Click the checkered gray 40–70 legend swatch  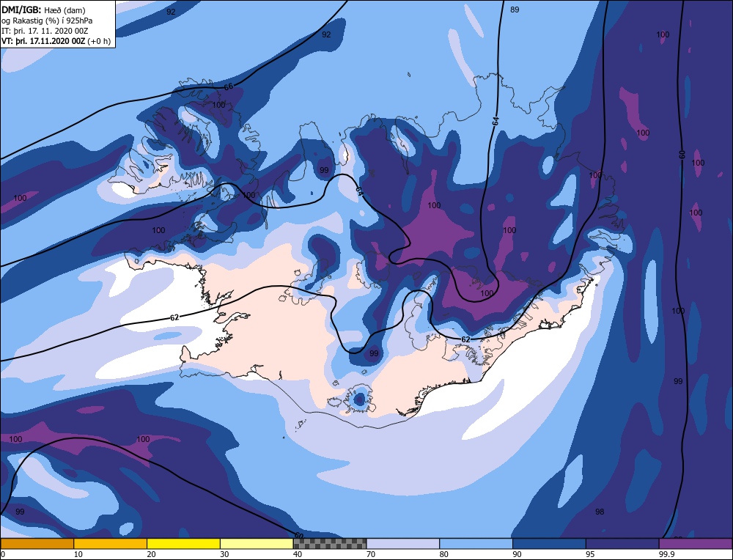(330, 543)
